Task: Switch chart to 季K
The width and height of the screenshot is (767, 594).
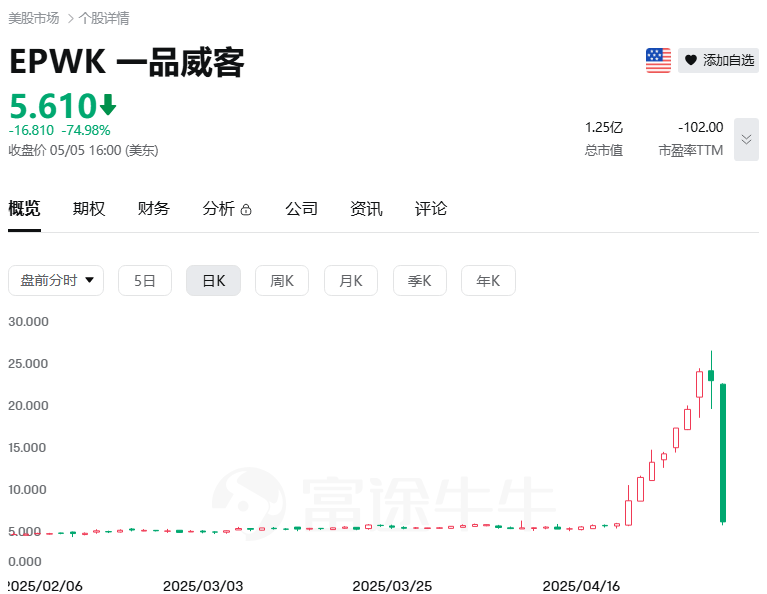Action: pyautogui.click(x=420, y=280)
